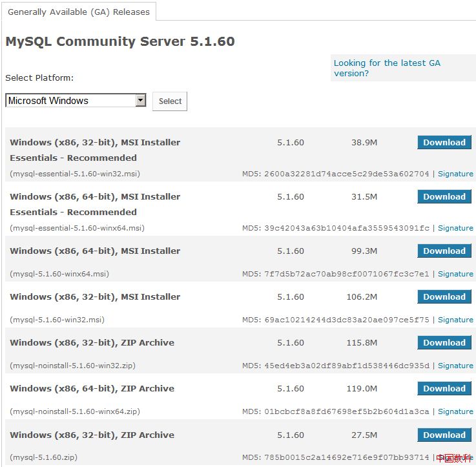Image resolution: width=476 pixels, height=467 pixels.
Task: Click the Select button beside platform list
Action: tap(170, 101)
